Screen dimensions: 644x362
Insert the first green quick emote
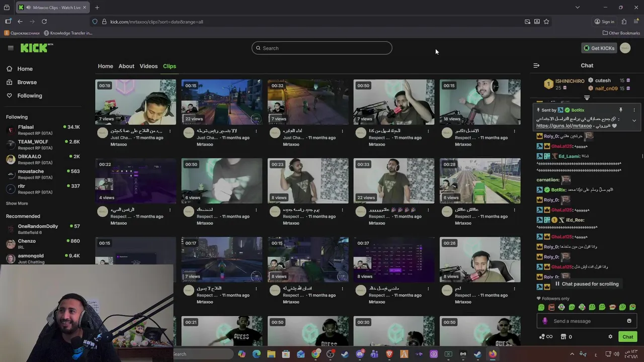click(541, 307)
